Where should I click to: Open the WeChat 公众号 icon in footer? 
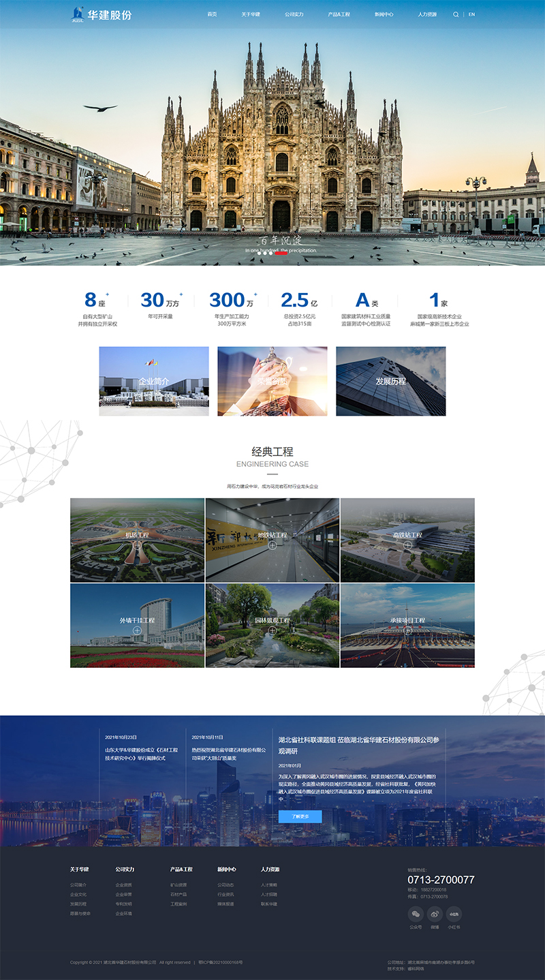[416, 914]
